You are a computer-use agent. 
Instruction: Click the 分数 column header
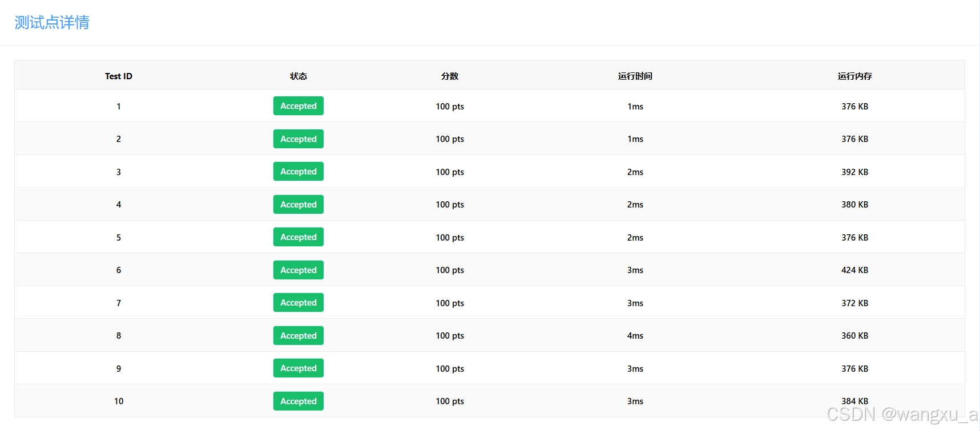(x=450, y=76)
